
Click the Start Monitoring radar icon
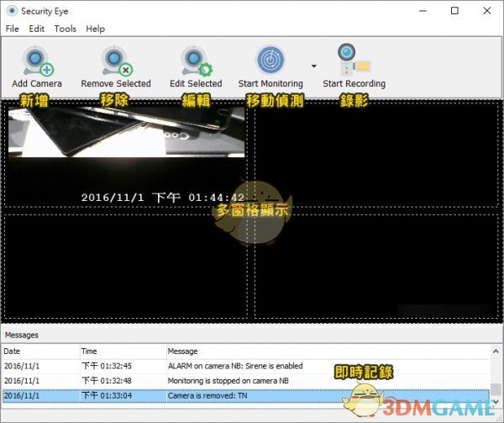click(x=270, y=60)
